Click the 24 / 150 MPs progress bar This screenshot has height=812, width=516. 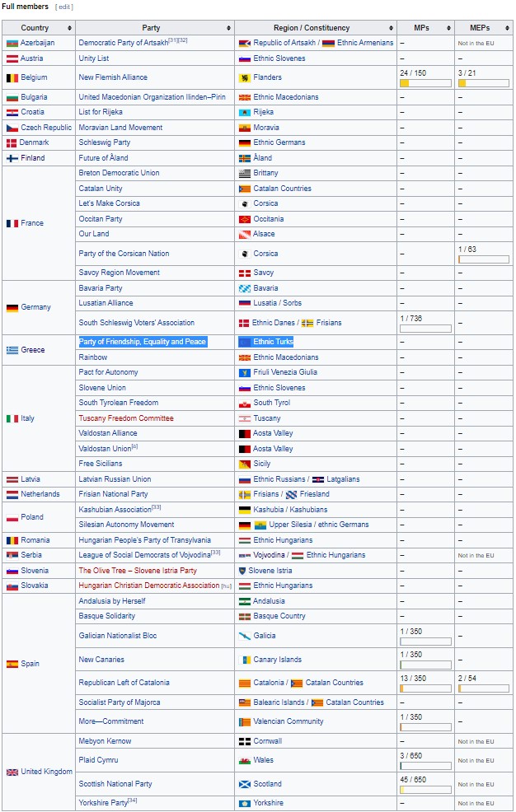(426, 83)
